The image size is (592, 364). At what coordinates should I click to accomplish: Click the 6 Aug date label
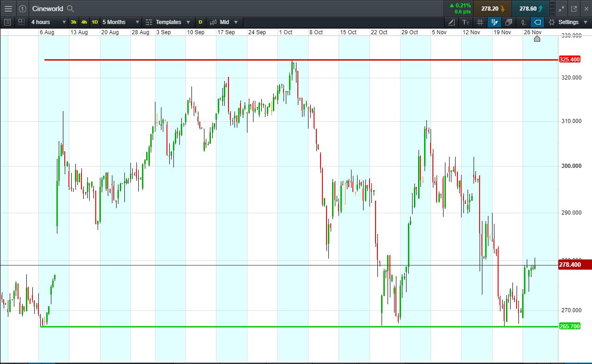click(x=47, y=32)
